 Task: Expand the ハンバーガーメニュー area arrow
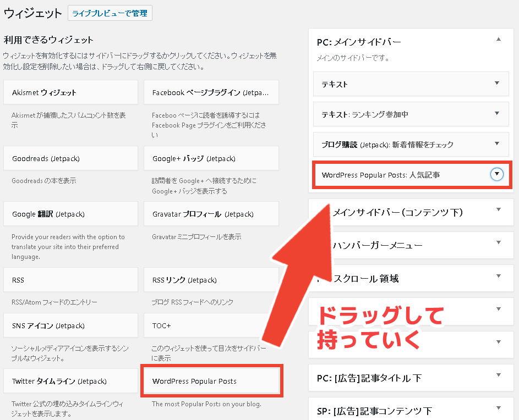pyautogui.click(x=499, y=242)
